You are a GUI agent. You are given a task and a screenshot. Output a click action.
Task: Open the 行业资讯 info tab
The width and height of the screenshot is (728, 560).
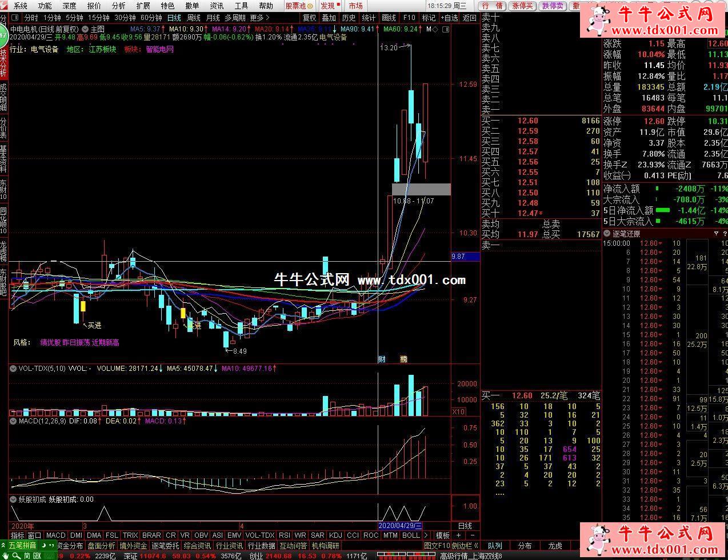point(229,546)
